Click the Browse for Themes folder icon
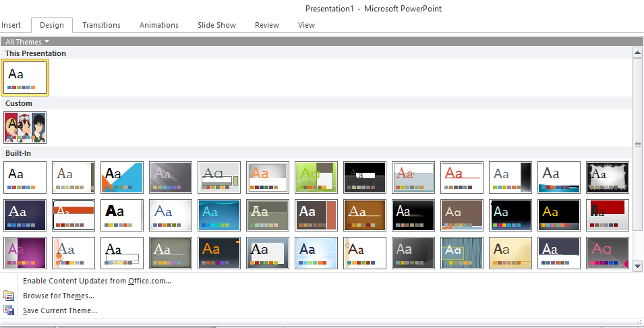644x328 pixels. (9, 296)
